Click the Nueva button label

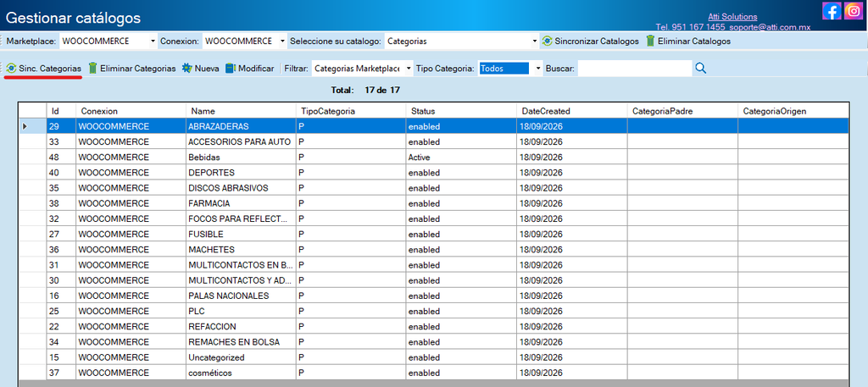click(x=207, y=69)
